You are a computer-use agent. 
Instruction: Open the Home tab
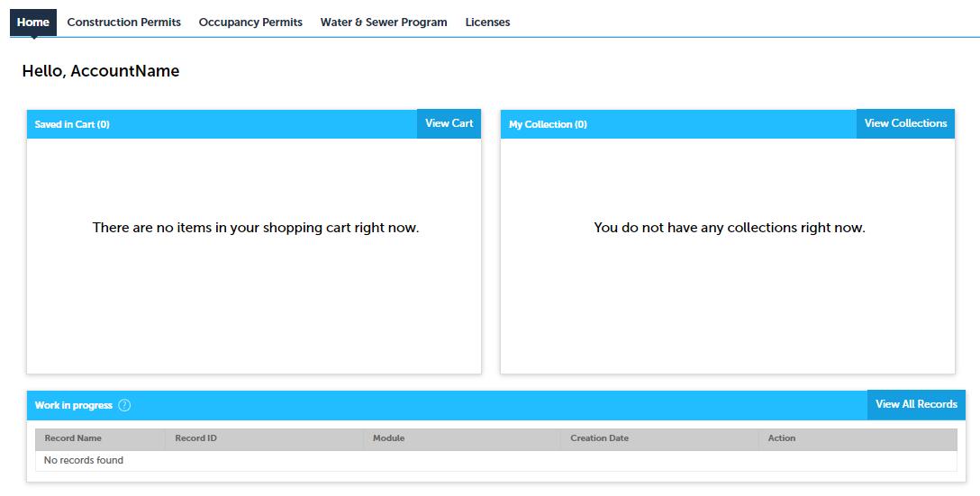(x=33, y=23)
